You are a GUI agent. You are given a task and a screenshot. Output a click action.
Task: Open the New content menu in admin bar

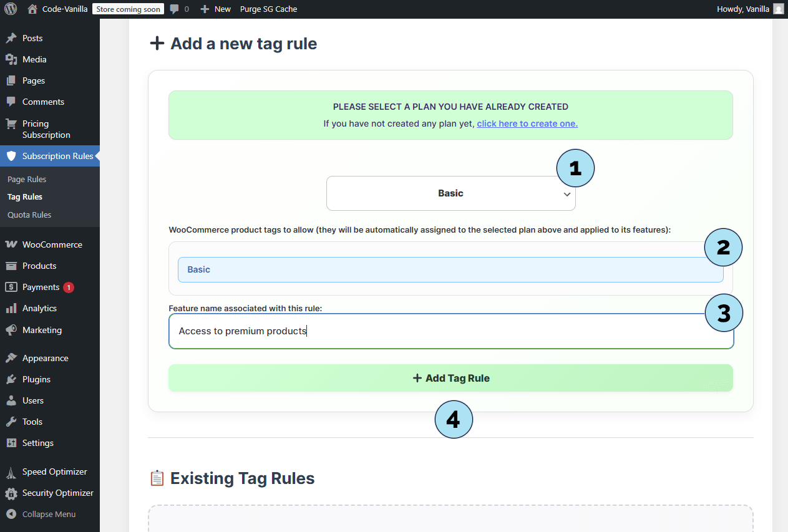click(215, 9)
